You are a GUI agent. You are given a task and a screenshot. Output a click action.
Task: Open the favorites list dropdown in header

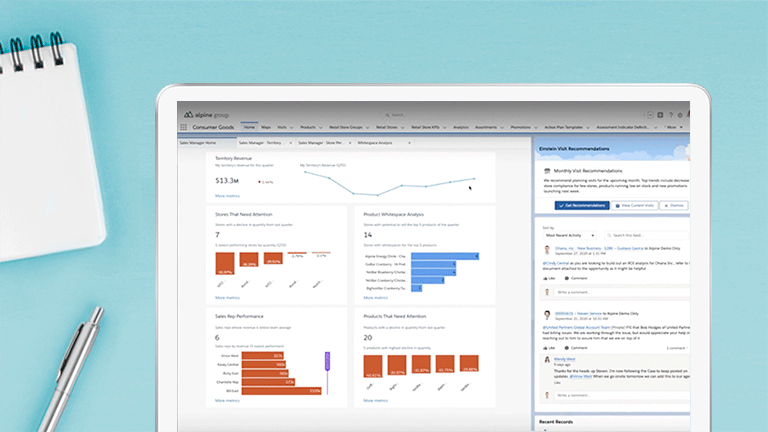pyautogui.click(x=650, y=115)
